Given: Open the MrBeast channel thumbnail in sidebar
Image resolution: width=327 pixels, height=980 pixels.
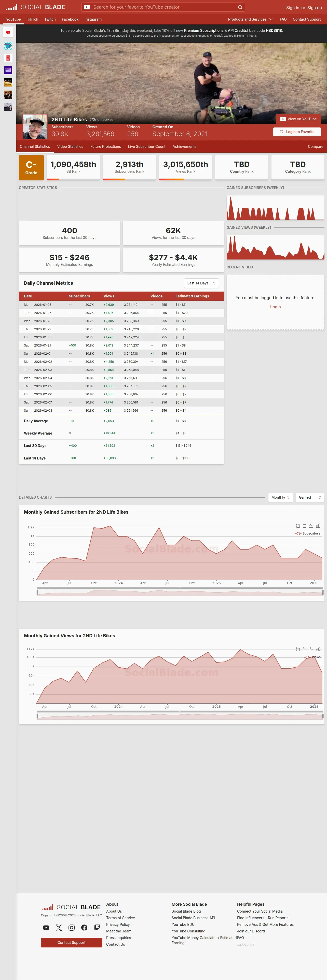Looking at the screenshot, I should [8, 46].
